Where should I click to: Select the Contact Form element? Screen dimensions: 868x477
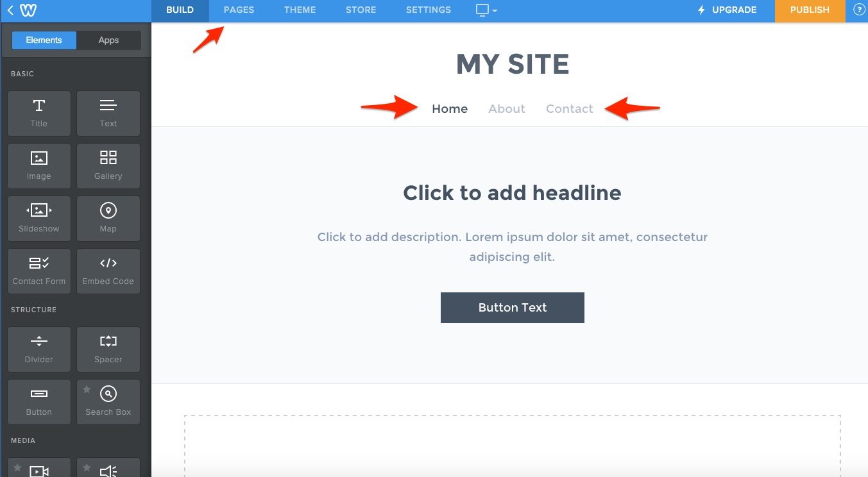point(39,271)
